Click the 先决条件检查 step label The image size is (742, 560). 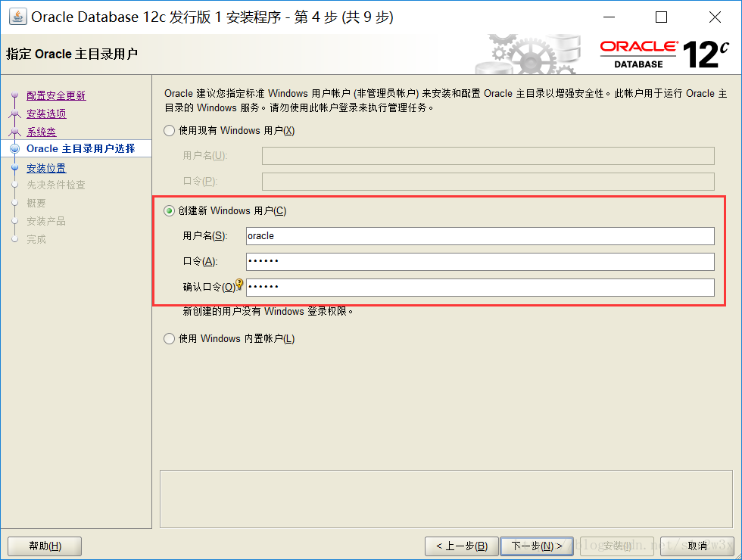click(x=56, y=185)
